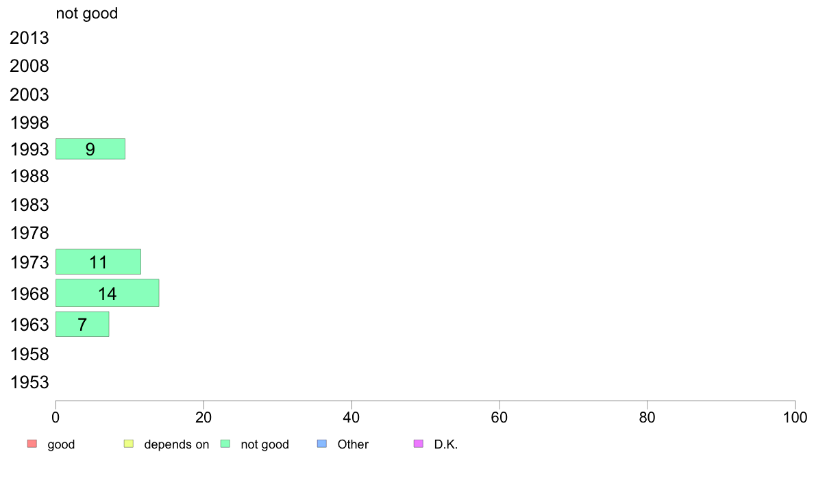Select the 1968 bar showing 14
814x504 pixels.
point(108,293)
